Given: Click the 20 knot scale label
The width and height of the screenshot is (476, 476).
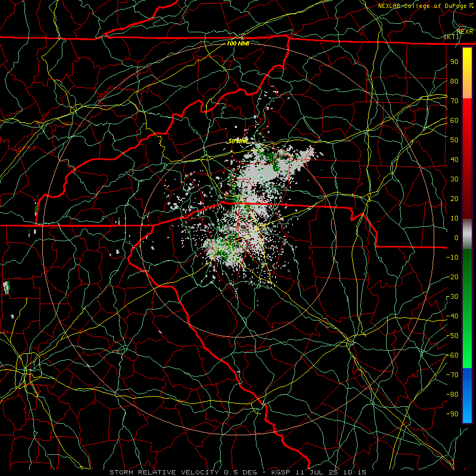Looking at the screenshot, I should 454,198.
